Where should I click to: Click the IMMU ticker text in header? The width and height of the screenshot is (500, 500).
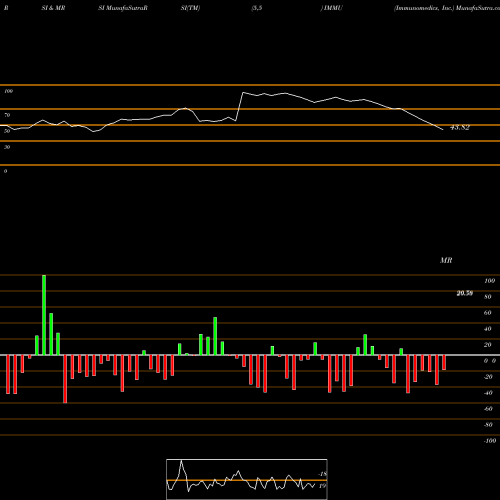pyautogui.click(x=332, y=8)
